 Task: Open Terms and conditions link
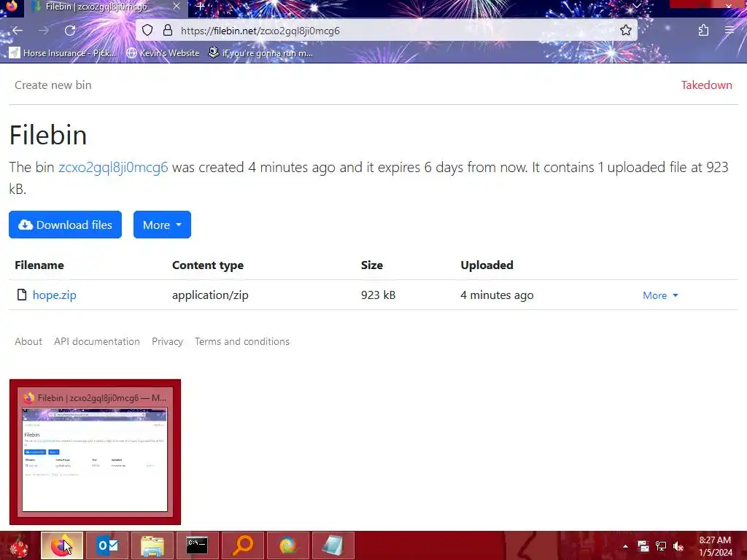click(242, 341)
